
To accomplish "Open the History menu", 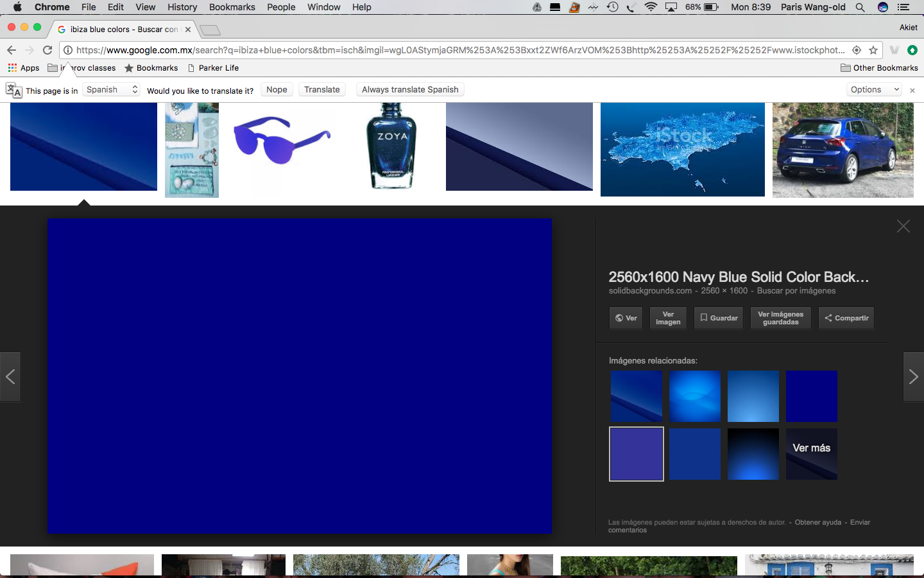I will coord(182,7).
